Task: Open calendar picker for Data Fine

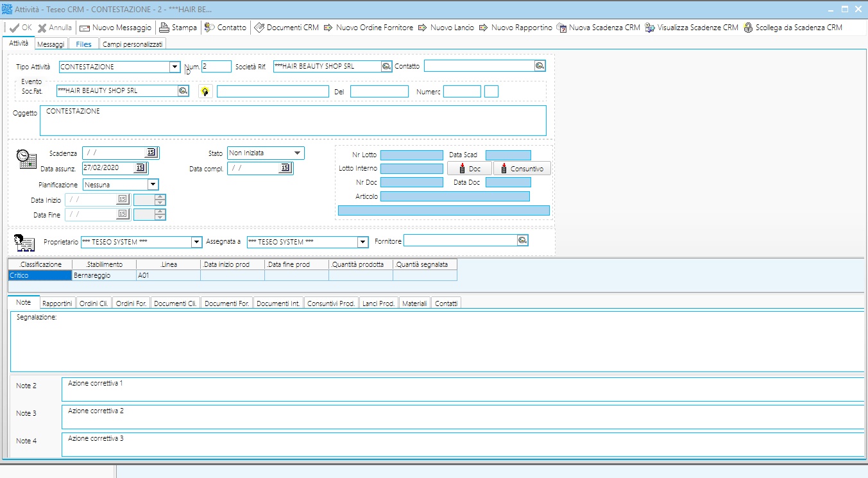Action: [x=123, y=214]
